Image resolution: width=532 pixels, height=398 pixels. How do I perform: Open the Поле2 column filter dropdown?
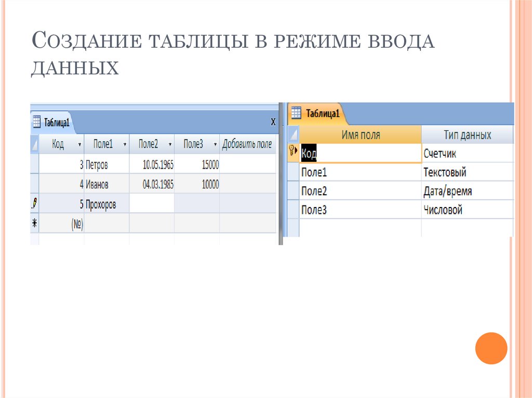[169, 144]
